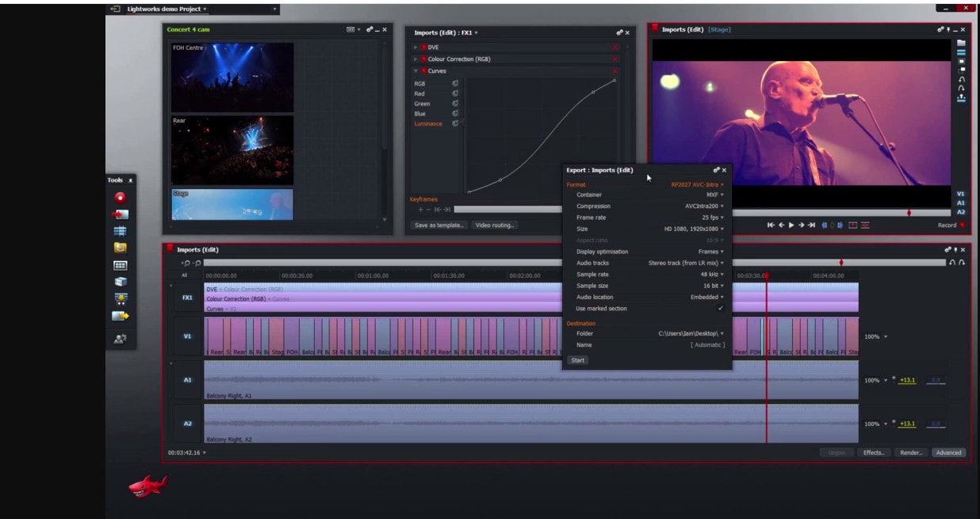This screenshot has width=980, height=519.
Task: Toggle the DVE effect red enable dot
Action: coord(423,48)
